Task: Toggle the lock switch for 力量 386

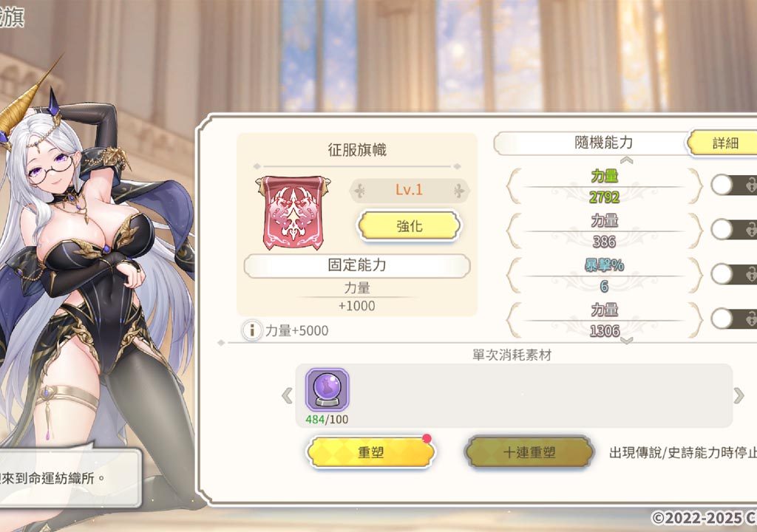Action: 734,229
